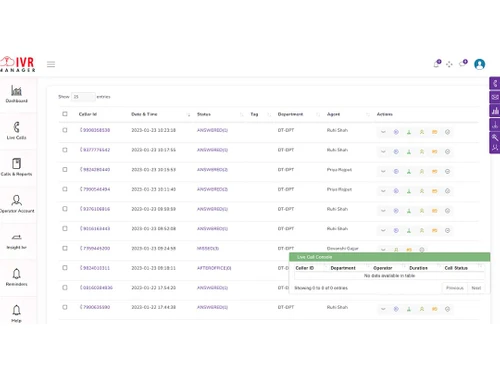This screenshot has width=500, height=375.
Task: Click Previous in Live Call Console
Action: pyautogui.click(x=455, y=288)
